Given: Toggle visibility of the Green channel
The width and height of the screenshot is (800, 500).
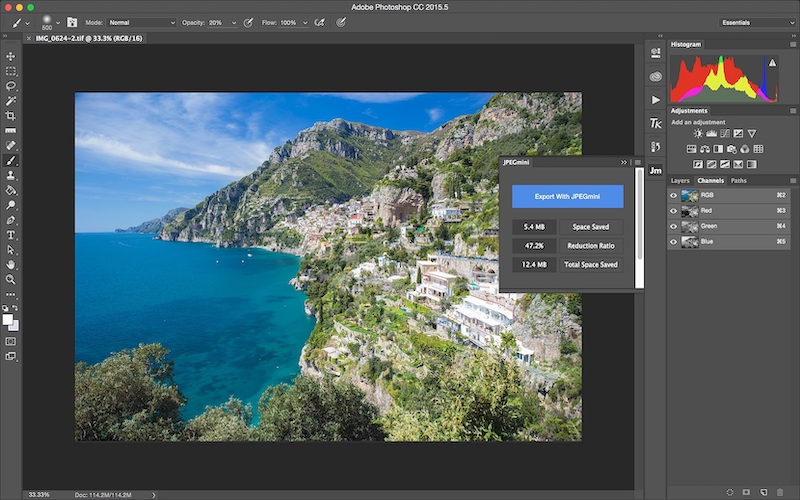Looking at the screenshot, I should [x=673, y=226].
